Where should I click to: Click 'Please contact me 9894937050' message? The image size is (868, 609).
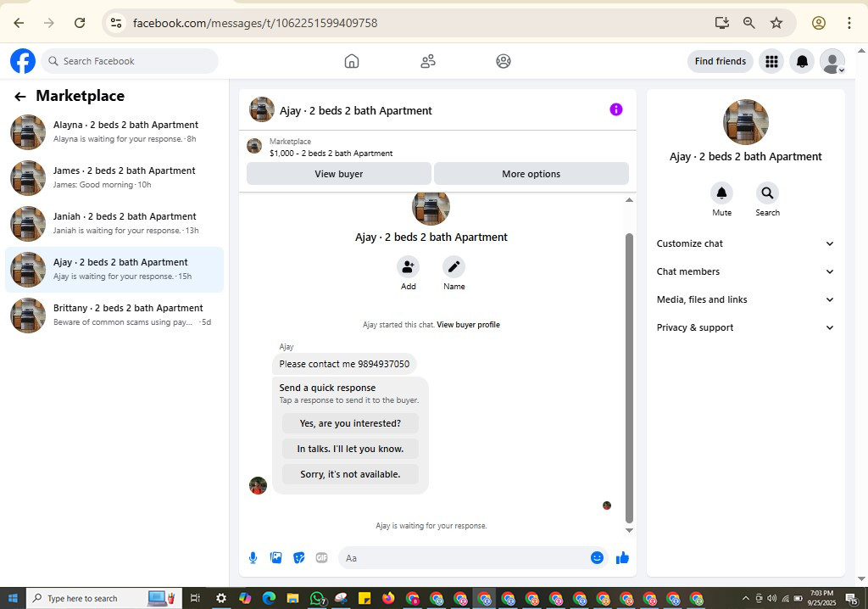344,364
